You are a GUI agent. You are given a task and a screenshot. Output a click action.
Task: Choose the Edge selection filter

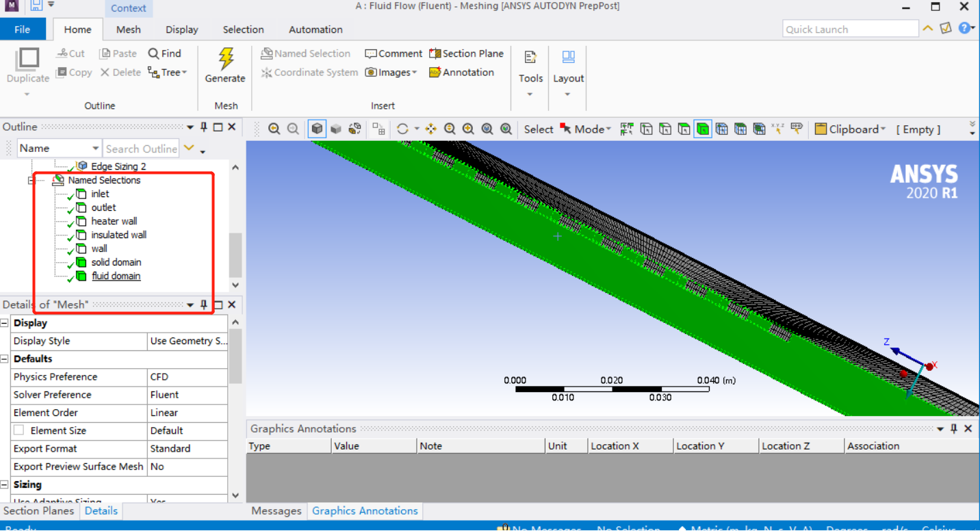coord(665,129)
